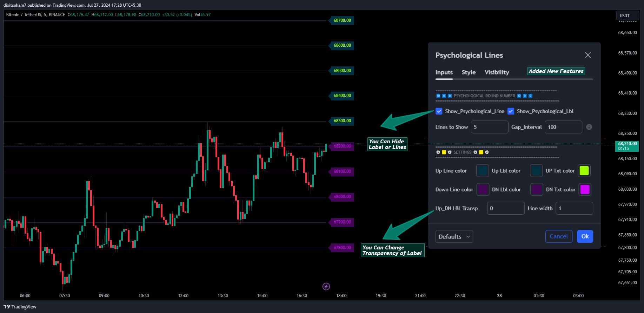Click the purple lightning go-to-realtime icon
644x313 pixels.
326,286
